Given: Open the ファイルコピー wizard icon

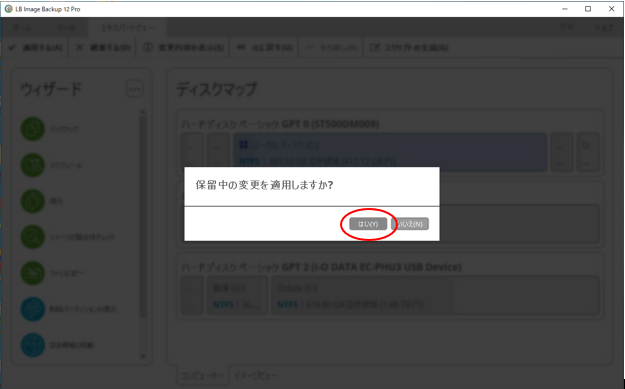Looking at the screenshot, I should pos(33,273).
